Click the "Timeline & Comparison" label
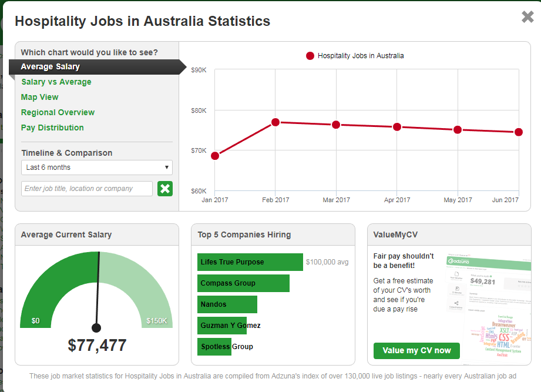 (x=67, y=153)
